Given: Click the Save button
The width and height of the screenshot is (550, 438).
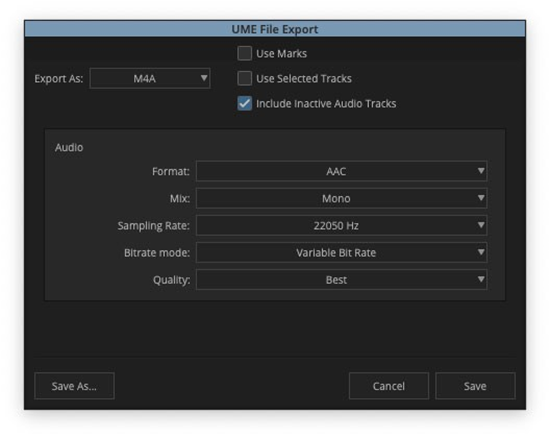Looking at the screenshot, I should (x=475, y=386).
